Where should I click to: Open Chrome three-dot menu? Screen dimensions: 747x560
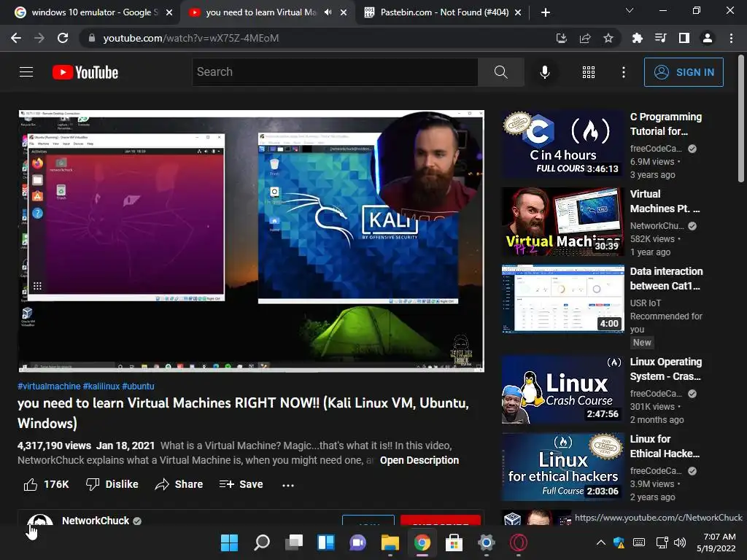point(731,38)
